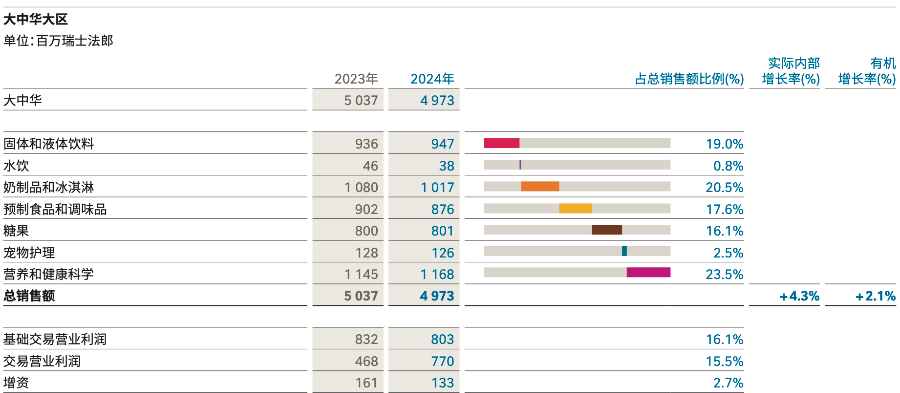Image resolution: width=900 pixels, height=393 pixels.
Task: Click the 实际内部增长率(%) header
Action: click(790, 71)
